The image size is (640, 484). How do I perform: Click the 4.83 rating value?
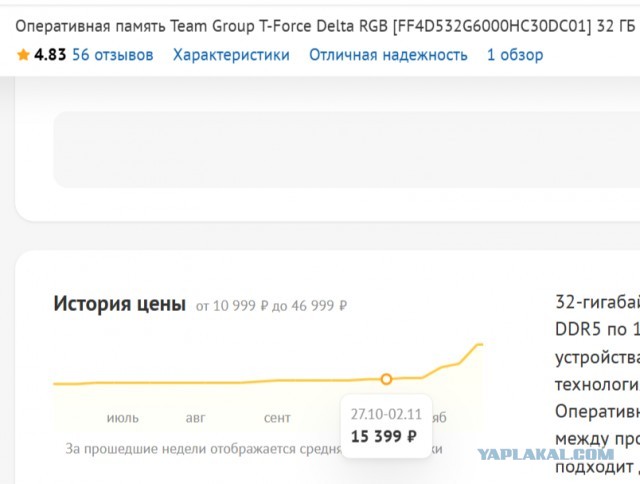coord(50,55)
